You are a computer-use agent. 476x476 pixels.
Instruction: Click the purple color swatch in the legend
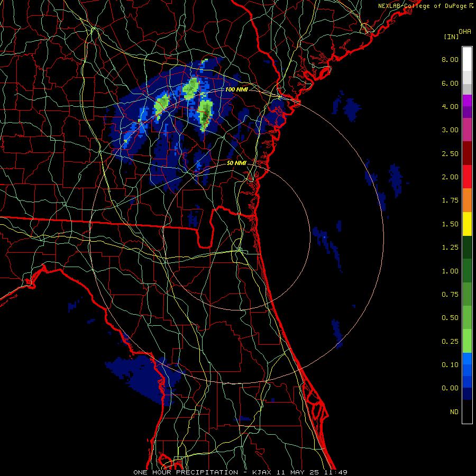[x=467, y=100]
